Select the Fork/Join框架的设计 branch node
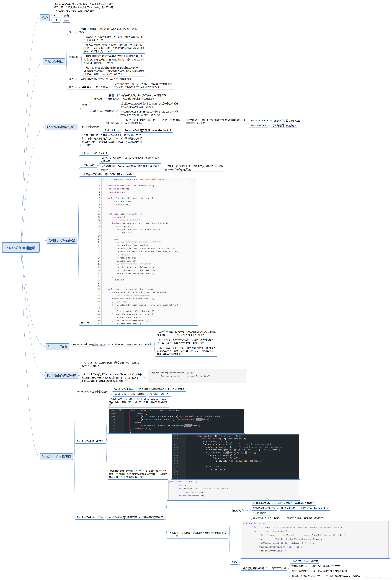Screen dimensions: 392x580 tap(62, 127)
